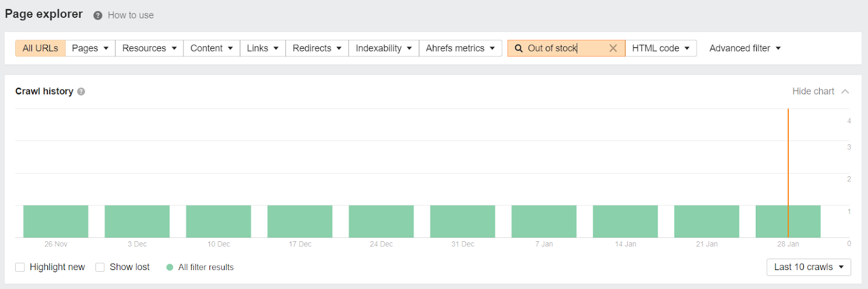Collapse chart using the Hide chart chevron
The height and width of the screenshot is (289, 868).
tap(845, 92)
